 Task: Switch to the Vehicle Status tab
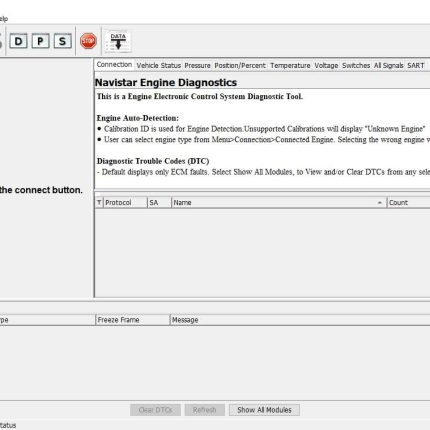point(158,65)
